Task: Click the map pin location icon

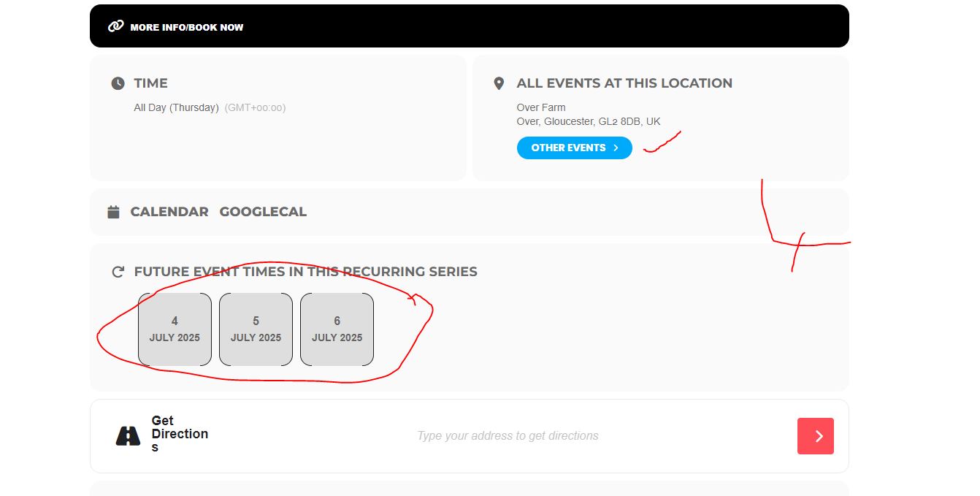Action: coord(499,83)
